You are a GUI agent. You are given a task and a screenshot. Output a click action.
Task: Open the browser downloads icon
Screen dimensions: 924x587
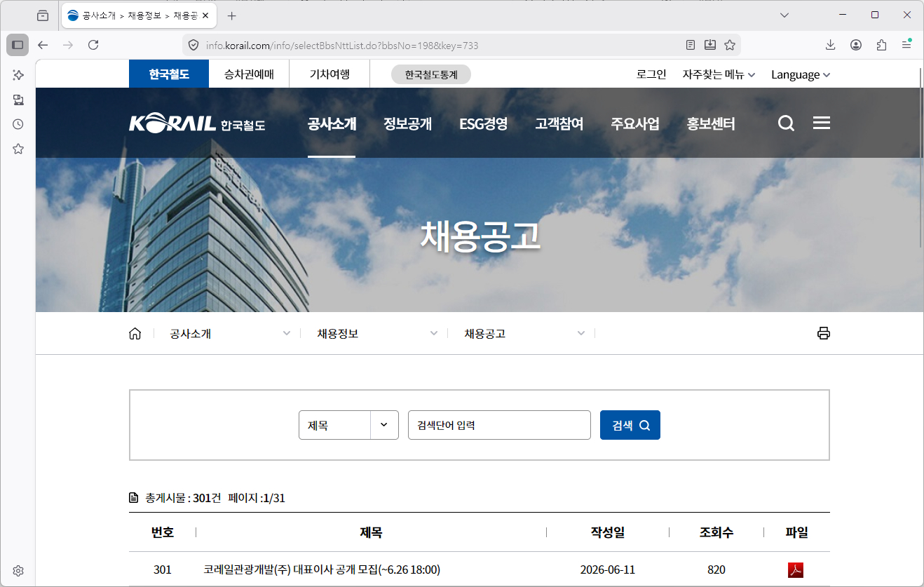[x=831, y=45]
